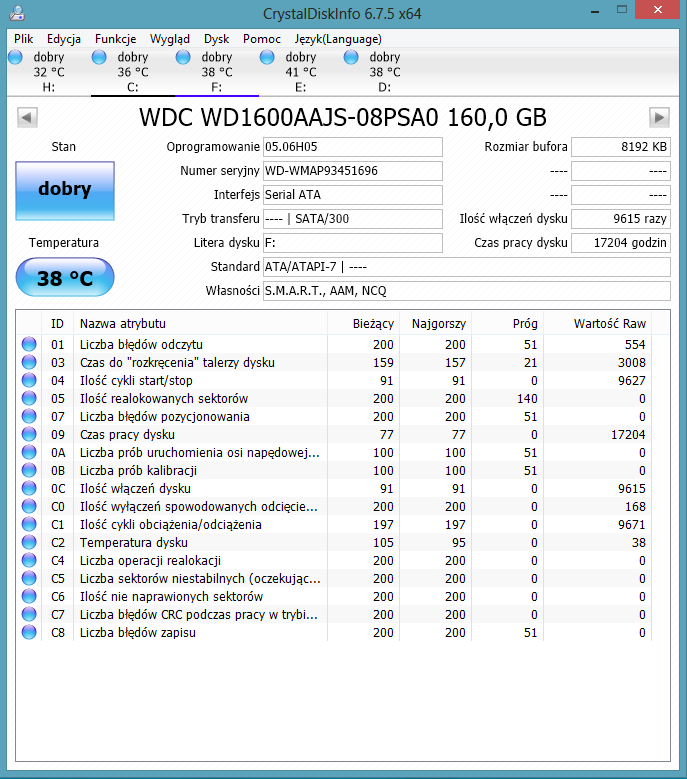Select disk H: status orb at 32 °C
The width and height of the screenshot is (687, 779).
(x=15, y=57)
